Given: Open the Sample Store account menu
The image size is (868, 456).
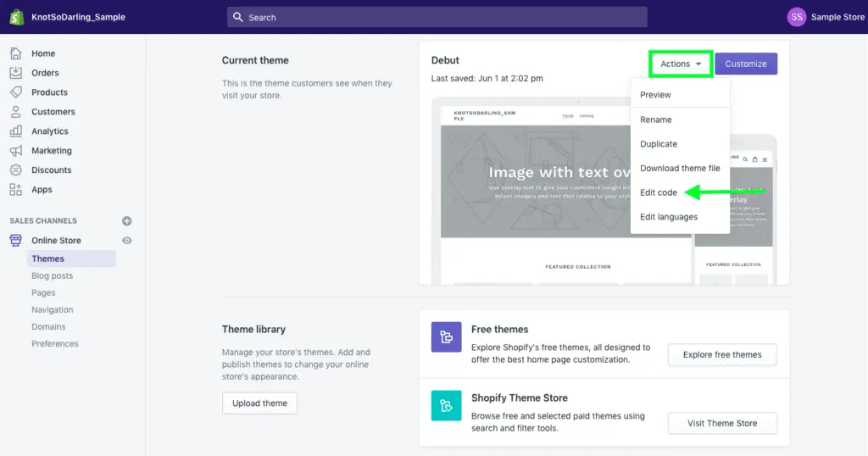Looking at the screenshot, I should tap(826, 17).
